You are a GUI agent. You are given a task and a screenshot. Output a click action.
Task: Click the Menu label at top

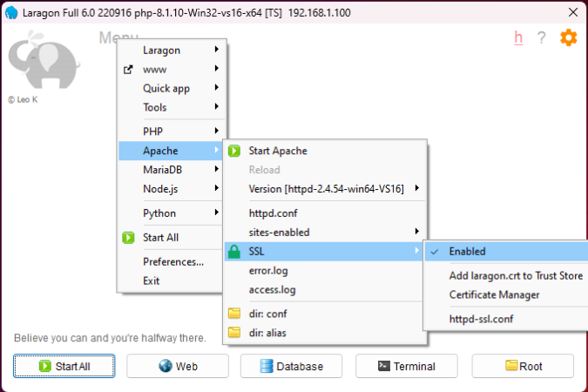pyautogui.click(x=118, y=37)
